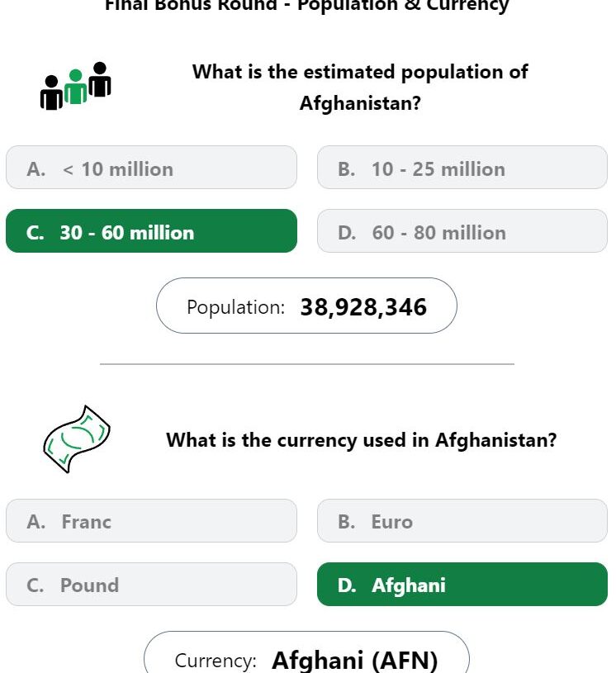Pick the Pound currency answer
Screen dimensions: 616x673
pyautogui.click(x=152, y=584)
